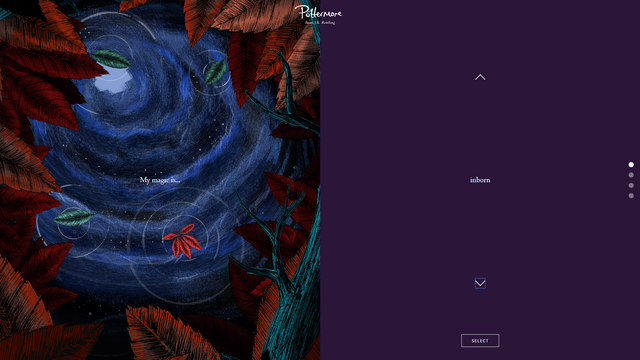The image size is (640, 360).
Task: Click the "My magic is..." question text
Action: 160,180
